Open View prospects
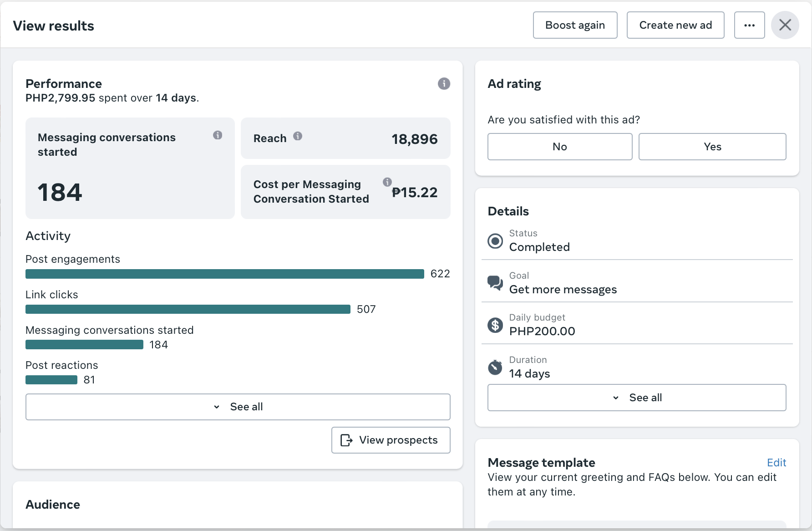Image resolution: width=812 pixels, height=531 pixels. (391, 440)
